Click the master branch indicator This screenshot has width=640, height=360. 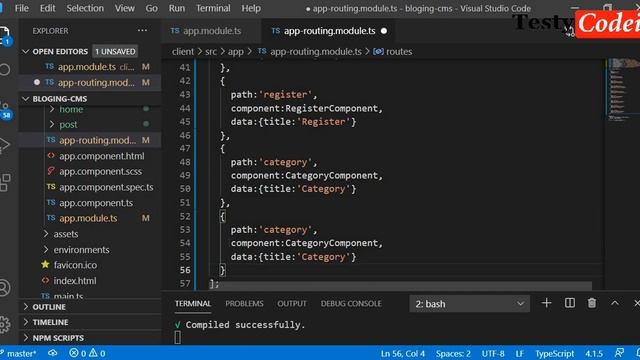(19, 353)
